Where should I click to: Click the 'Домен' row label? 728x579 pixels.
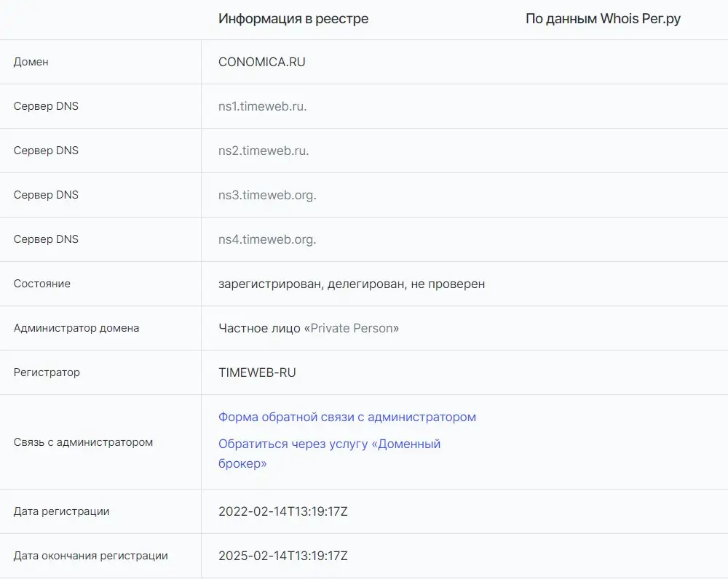click(31, 62)
